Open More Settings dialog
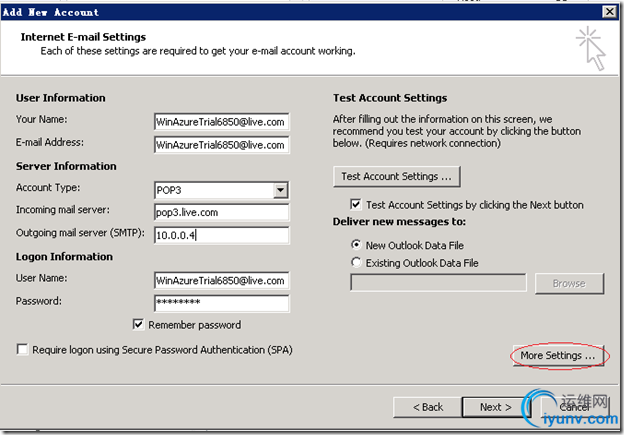624x435 pixels. 558,355
